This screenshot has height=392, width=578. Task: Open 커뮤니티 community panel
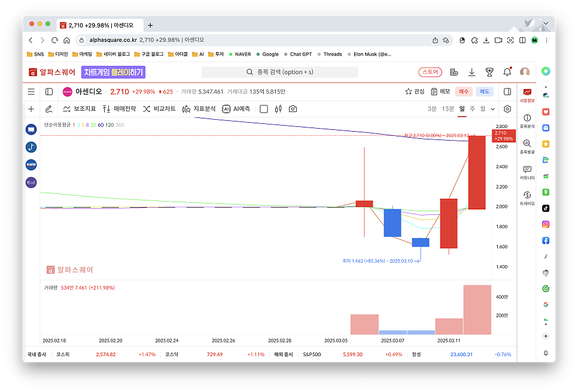point(527,172)
